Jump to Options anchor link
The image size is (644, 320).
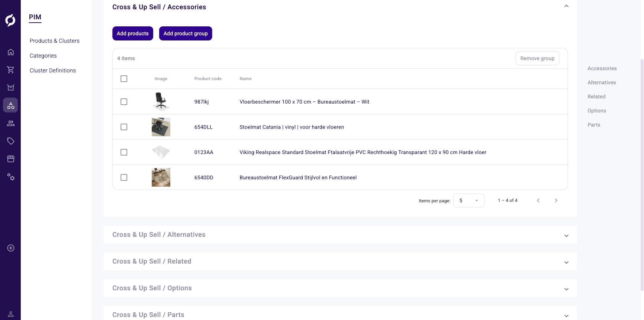[597, 111]
